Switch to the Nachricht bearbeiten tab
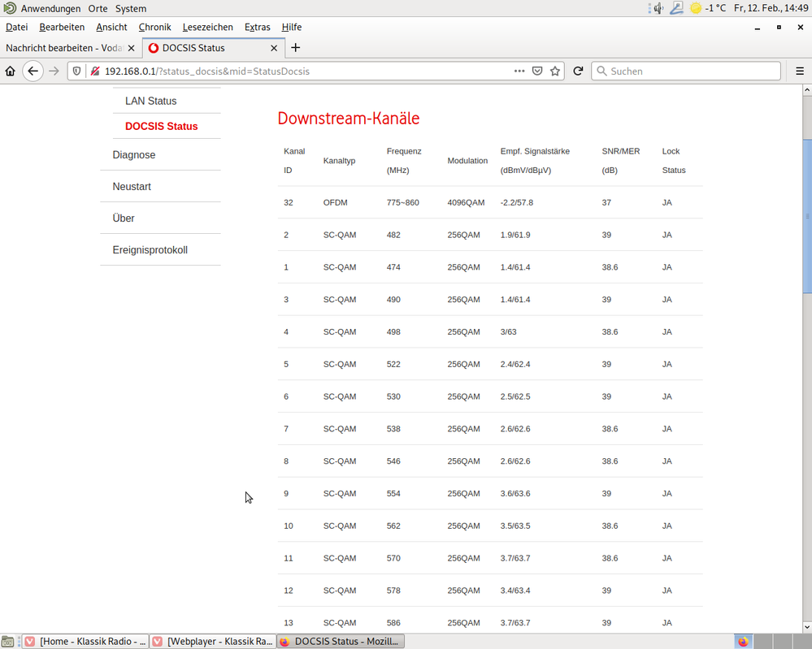 [70, 48]
